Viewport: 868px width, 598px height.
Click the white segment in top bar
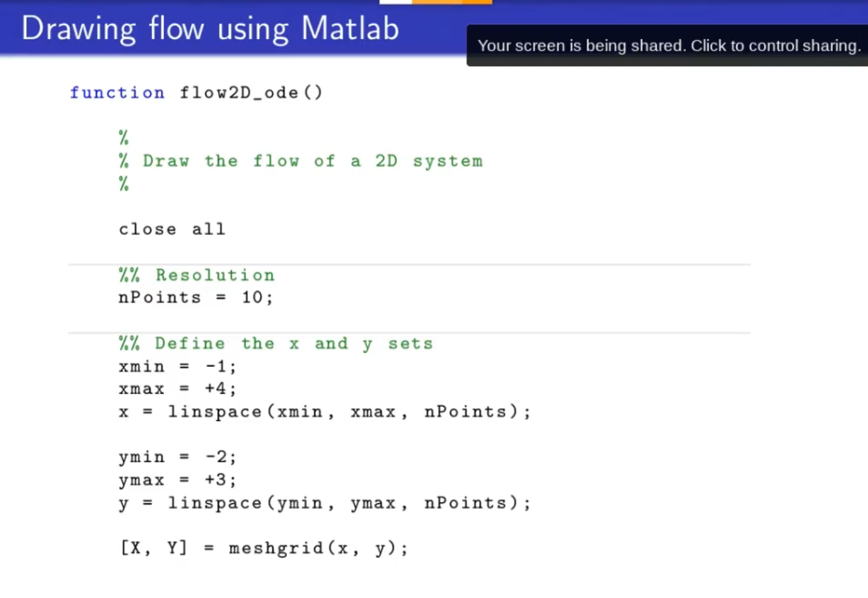pyautogui.click(x=395, y=2)
